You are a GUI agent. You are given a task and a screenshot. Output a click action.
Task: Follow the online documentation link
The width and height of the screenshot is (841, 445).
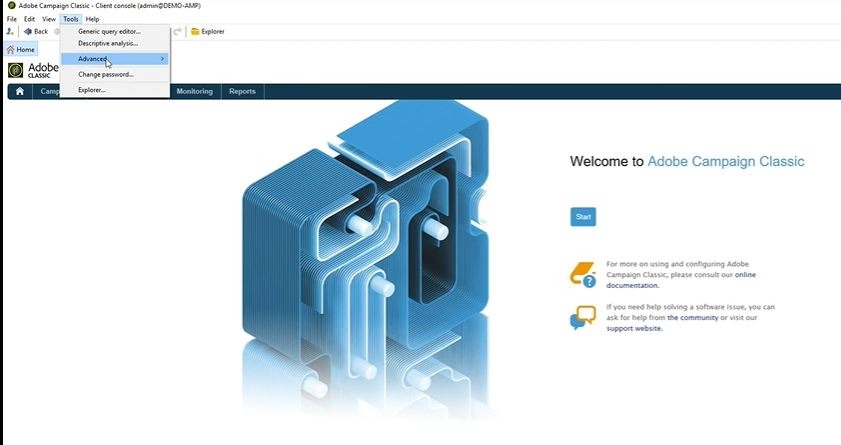point(681,280)
